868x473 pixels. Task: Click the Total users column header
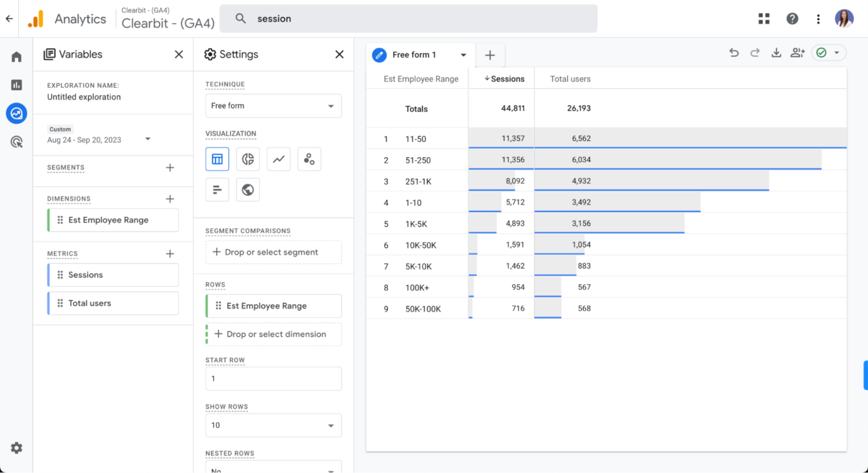[570, 79]
